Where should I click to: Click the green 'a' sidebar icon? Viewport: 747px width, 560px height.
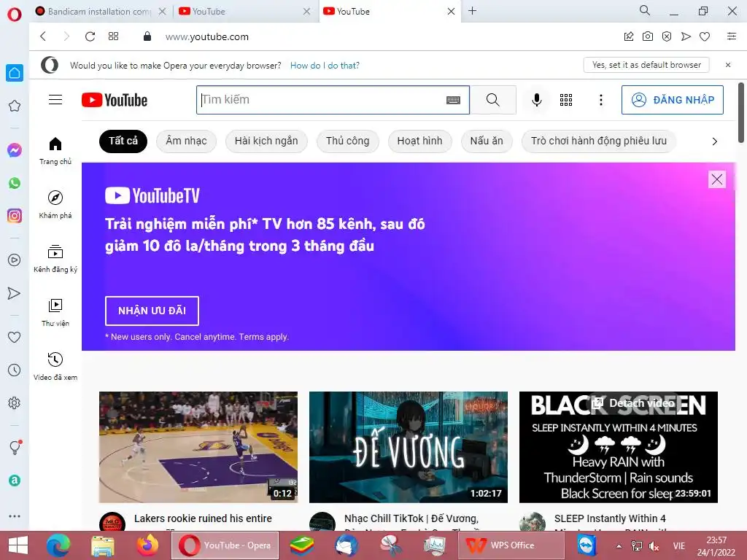point(15,481)
